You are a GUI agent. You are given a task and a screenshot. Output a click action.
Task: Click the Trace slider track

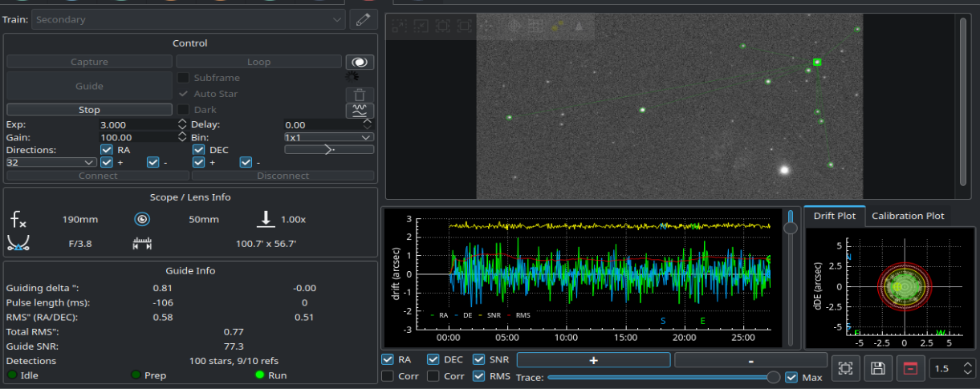pos(658,377)
